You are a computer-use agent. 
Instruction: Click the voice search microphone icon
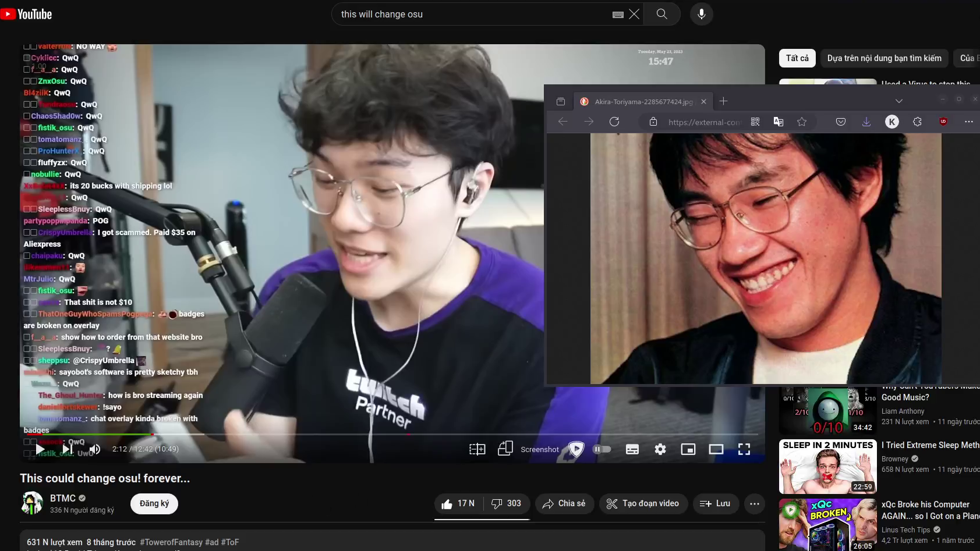[701, 14]
